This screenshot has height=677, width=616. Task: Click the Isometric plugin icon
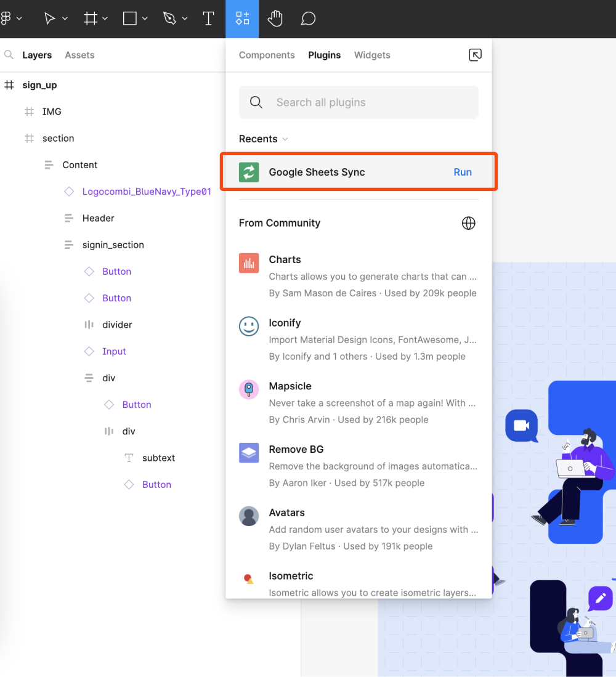coord(249,579)
